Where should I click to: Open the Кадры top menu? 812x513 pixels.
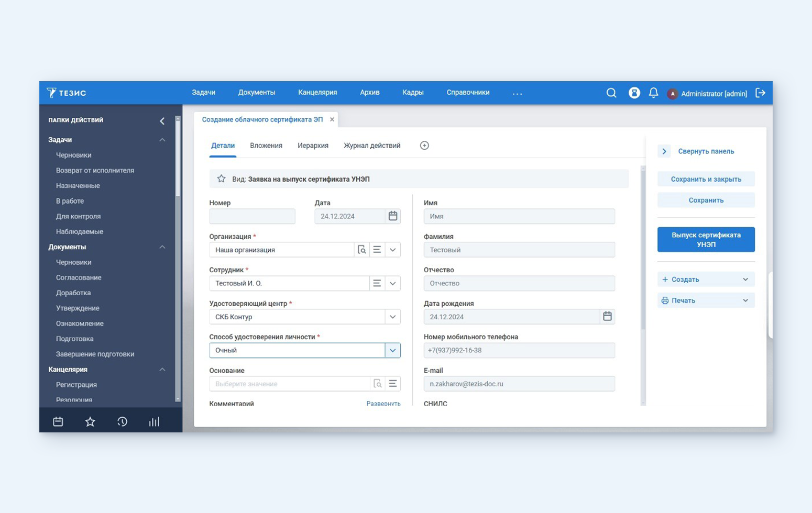click(413, 93)
